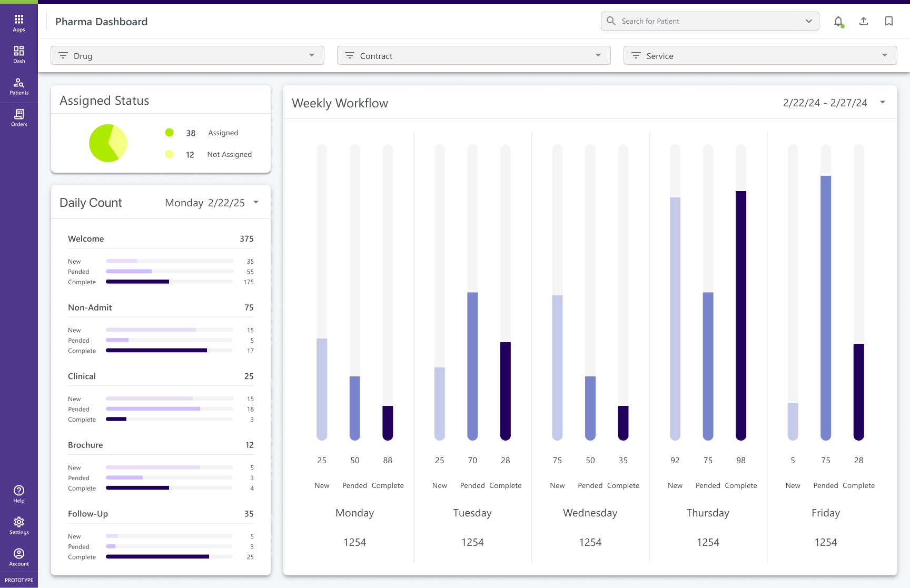Click the notifications bell icon
This screenshot has width=910, height=588.
click(838, 22)
